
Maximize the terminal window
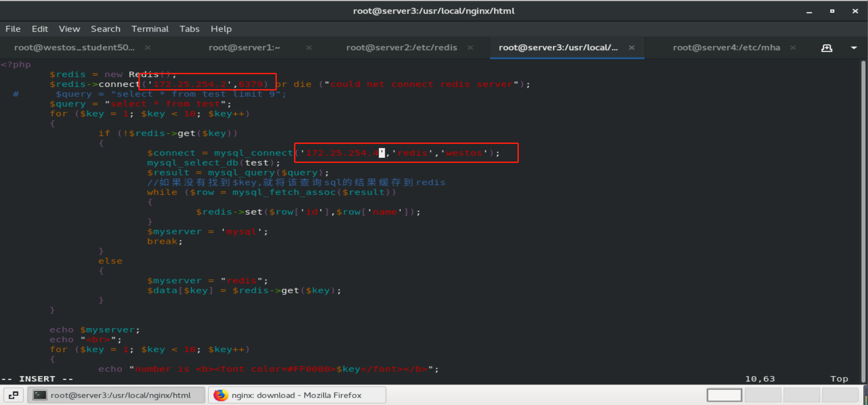tap(832, 11)
